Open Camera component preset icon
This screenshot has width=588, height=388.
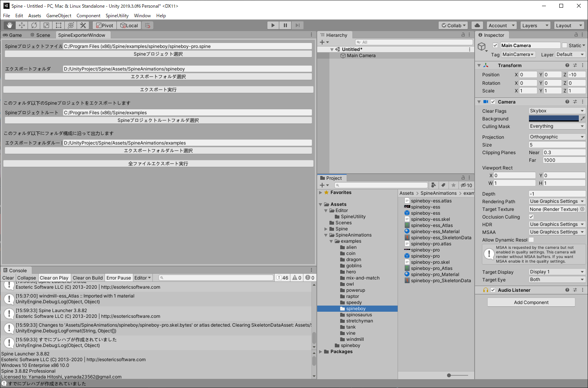[x=575, y=102]
